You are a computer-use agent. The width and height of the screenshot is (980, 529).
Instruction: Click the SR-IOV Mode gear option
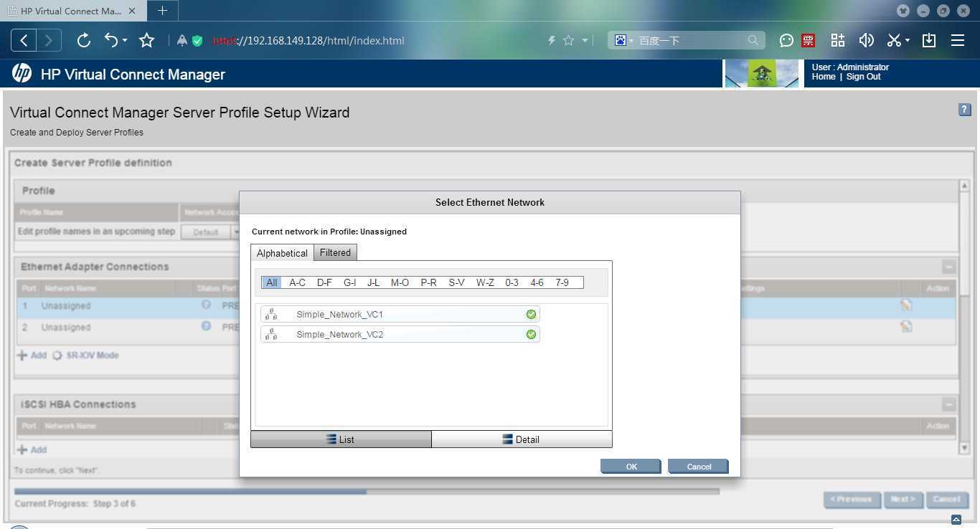click(x=85, y=356)
